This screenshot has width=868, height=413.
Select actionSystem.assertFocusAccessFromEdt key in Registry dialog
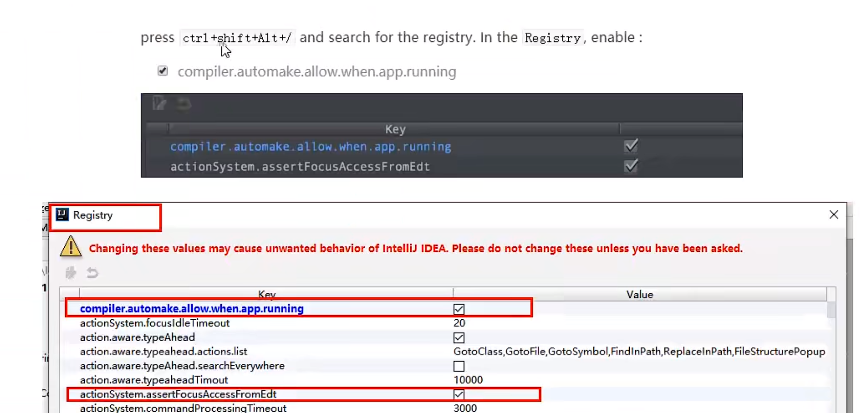(178, 394)
